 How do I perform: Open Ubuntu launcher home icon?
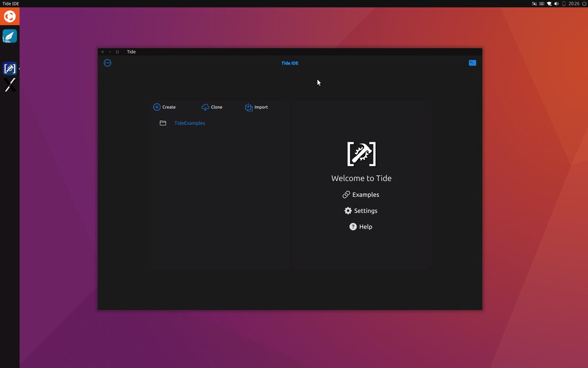(x=10, y=16)
